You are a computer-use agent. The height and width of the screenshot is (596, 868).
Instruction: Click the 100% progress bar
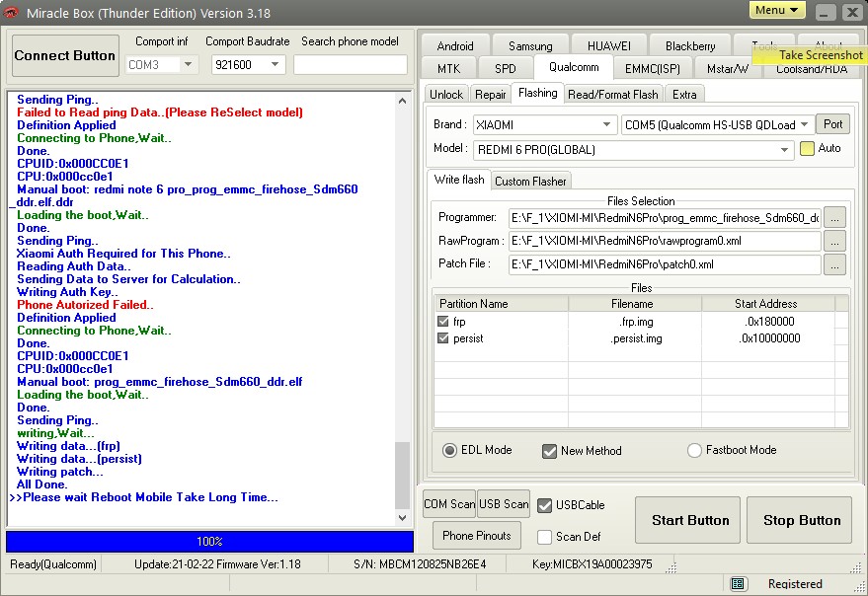point(209,541)
